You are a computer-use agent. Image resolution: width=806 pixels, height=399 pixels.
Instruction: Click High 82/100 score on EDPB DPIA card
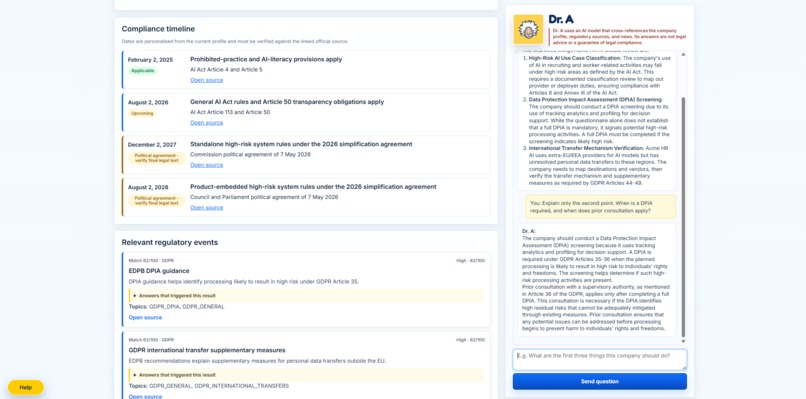[470, 261]
